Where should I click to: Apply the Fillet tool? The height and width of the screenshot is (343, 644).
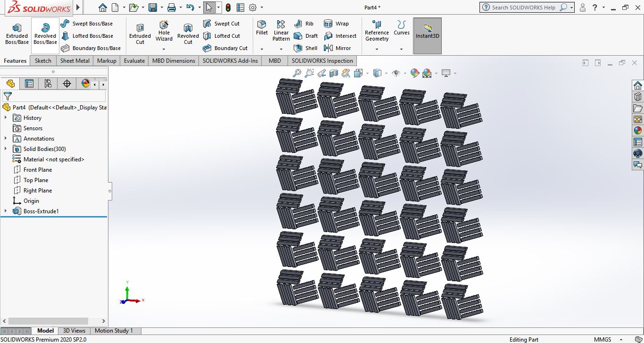[262, 28]
